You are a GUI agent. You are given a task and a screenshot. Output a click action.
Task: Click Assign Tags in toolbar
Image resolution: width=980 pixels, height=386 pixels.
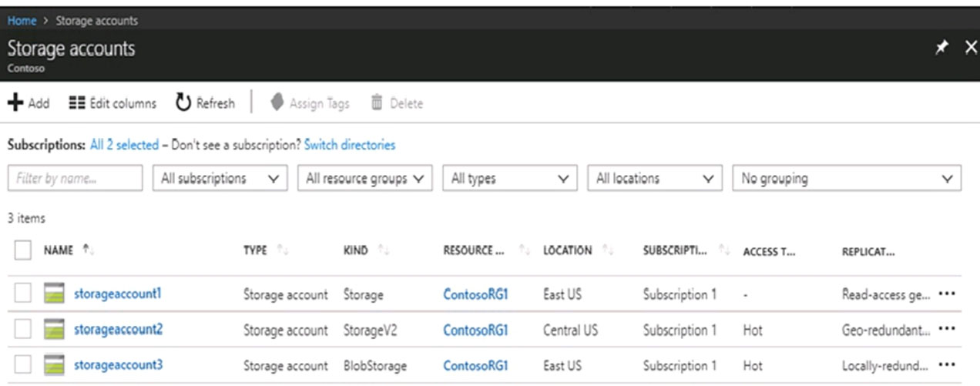[x=310, y=103]
